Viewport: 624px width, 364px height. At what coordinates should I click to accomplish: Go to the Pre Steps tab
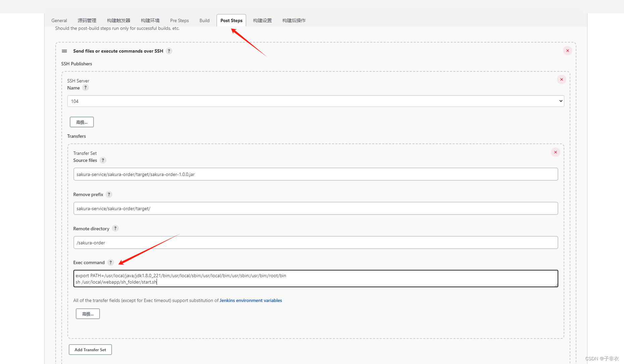179,20
